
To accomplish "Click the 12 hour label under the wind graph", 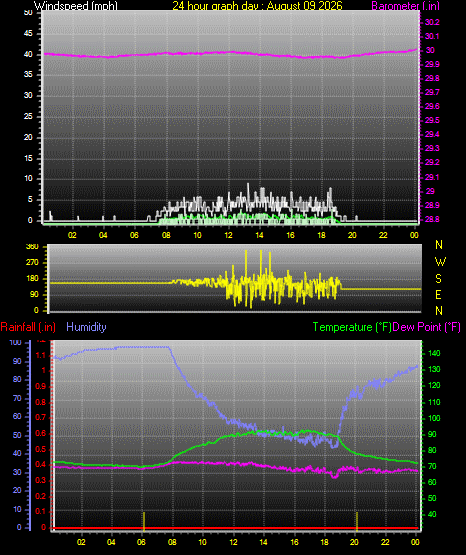I will point(228,235).
